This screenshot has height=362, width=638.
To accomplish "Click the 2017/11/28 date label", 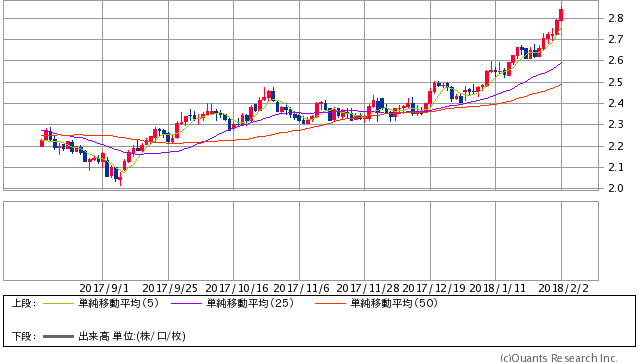I will click(368, 288).
